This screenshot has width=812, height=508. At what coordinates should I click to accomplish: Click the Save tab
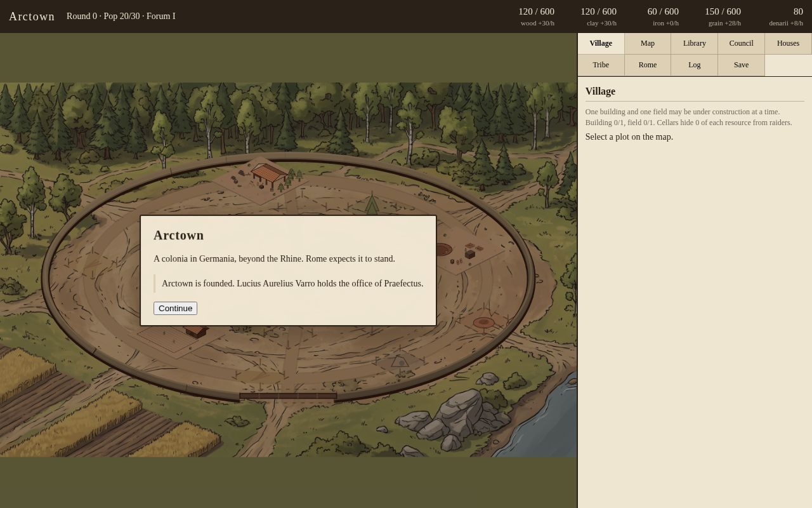pos(741,65)
